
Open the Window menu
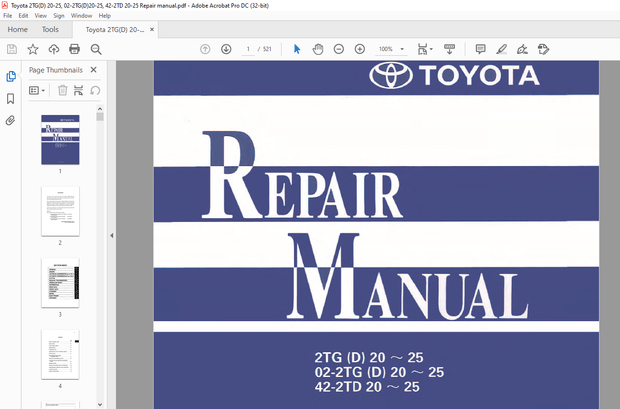(81, 16)
